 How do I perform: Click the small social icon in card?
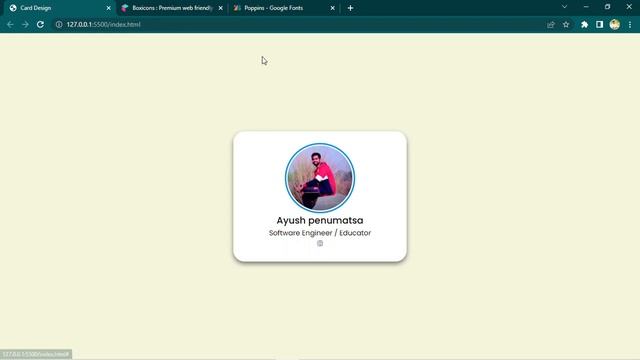[320, 243]
